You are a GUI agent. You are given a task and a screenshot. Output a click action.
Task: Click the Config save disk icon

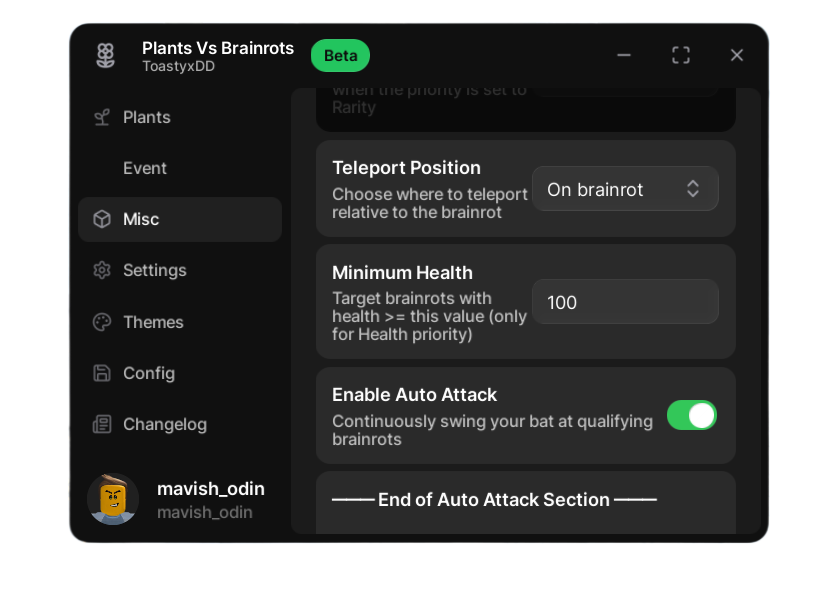point(102,373)
